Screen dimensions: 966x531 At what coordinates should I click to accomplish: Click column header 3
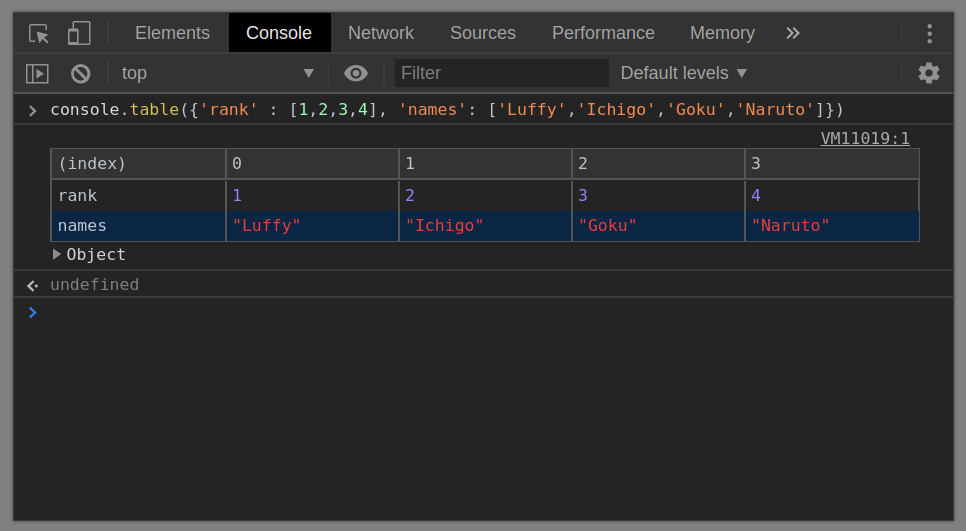tap(832, 164)
